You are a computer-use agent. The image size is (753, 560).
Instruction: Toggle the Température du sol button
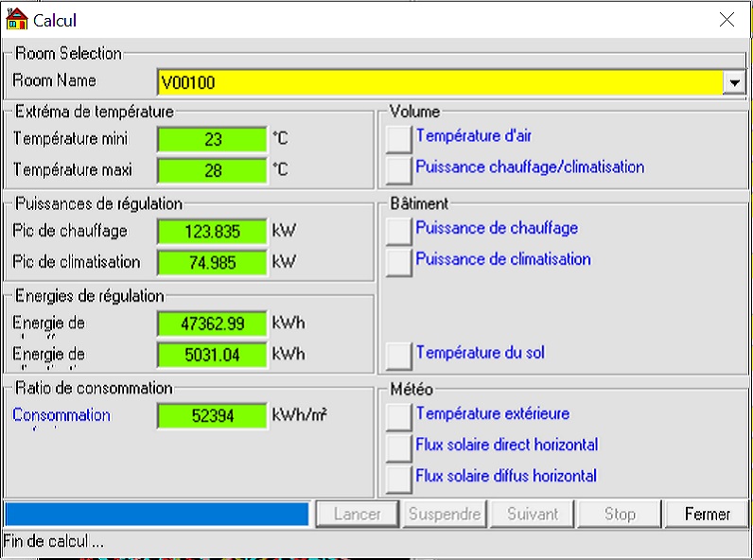(x=399, y=356)
